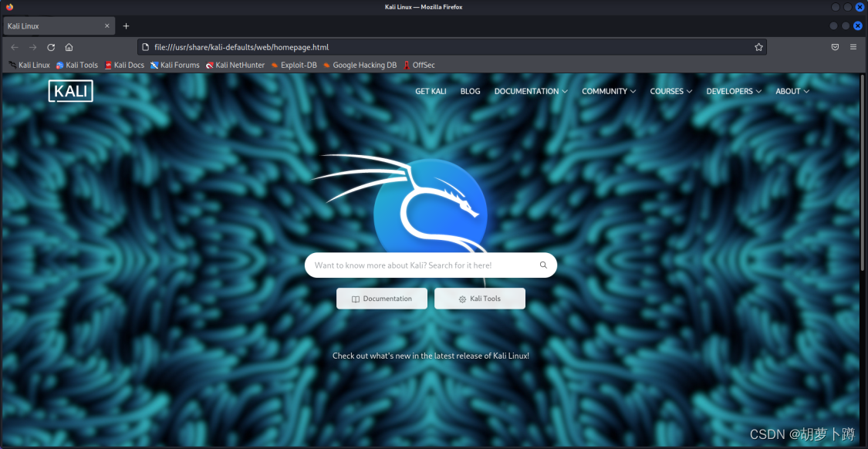Open a new tab with plus button
This screenshot has height=449, width=868.
[x=126, y=26]
